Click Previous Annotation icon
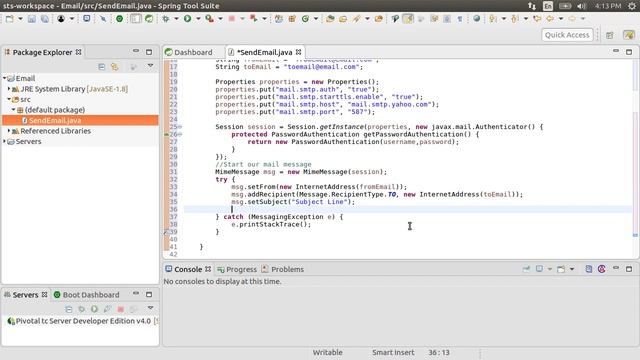 (515, 19)
